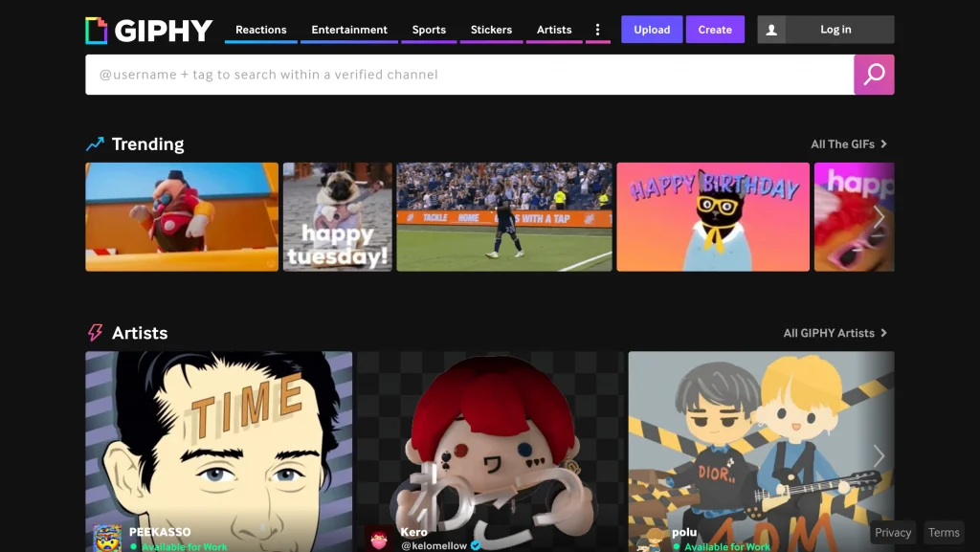
Task: Open the Stickers section
Action: pyautogui.click(x=491, y=30)
